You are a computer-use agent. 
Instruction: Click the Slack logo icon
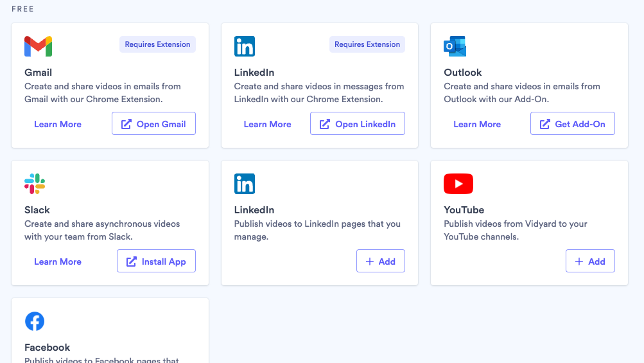(x=35, y=184)
